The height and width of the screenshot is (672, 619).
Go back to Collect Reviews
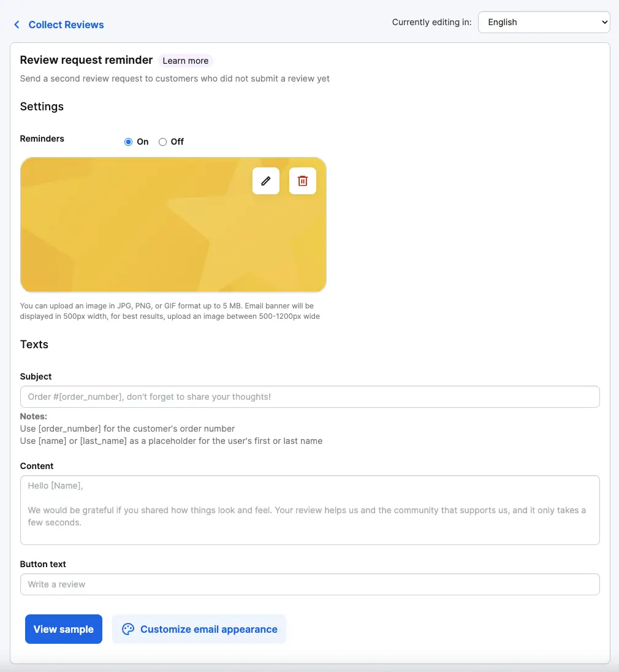66,25
